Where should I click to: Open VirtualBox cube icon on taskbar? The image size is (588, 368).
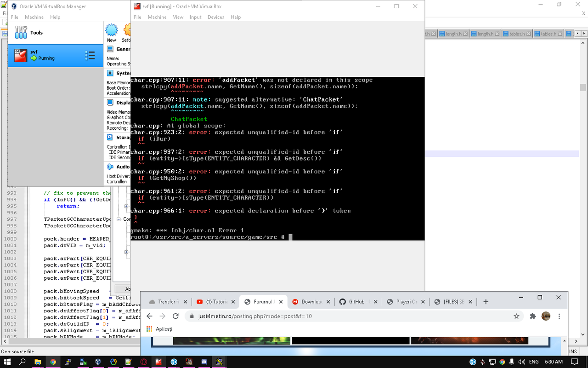pyautogui.click(x=98, y=362)
